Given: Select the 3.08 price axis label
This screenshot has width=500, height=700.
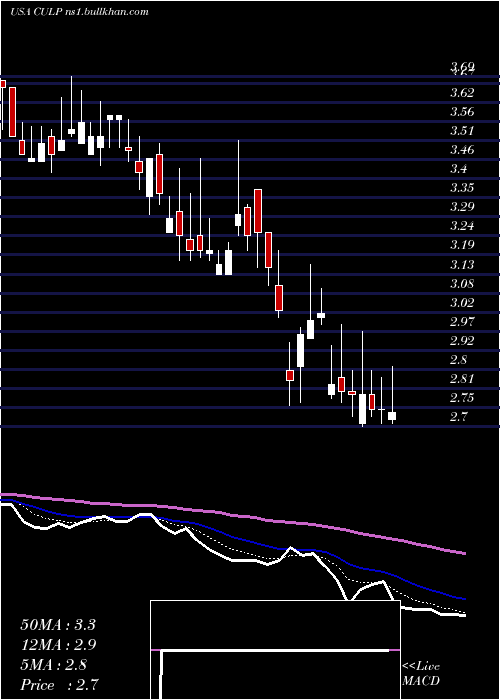Looking at the screenshot, I should [462, 284].
